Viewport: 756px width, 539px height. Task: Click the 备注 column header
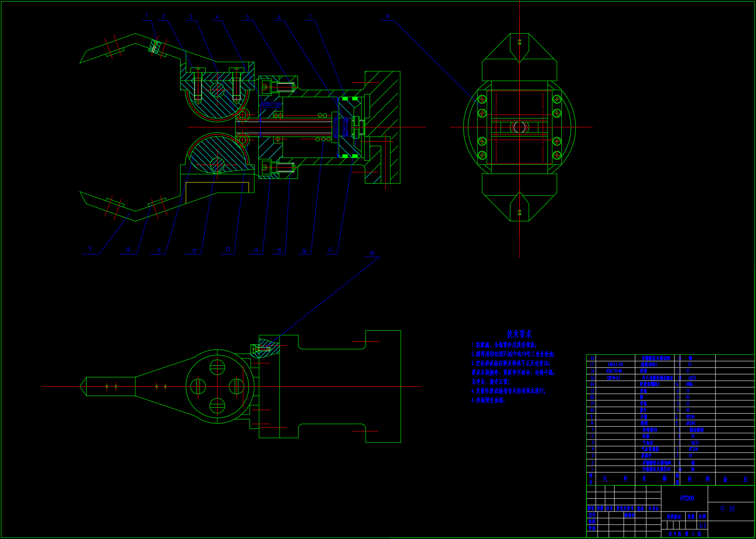coord(735,479)
